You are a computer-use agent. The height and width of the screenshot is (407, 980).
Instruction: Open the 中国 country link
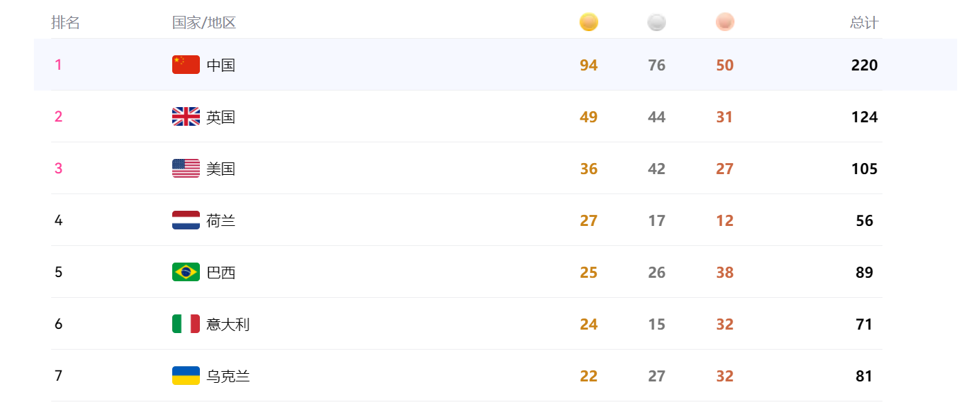click(x=221, y=65)
